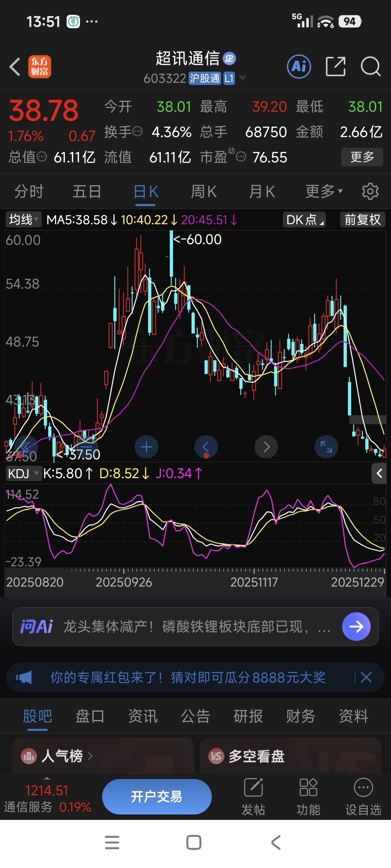Switch to the 财务 tab
This screenshot has width=391, height=868.
click(x=301, y=716)
